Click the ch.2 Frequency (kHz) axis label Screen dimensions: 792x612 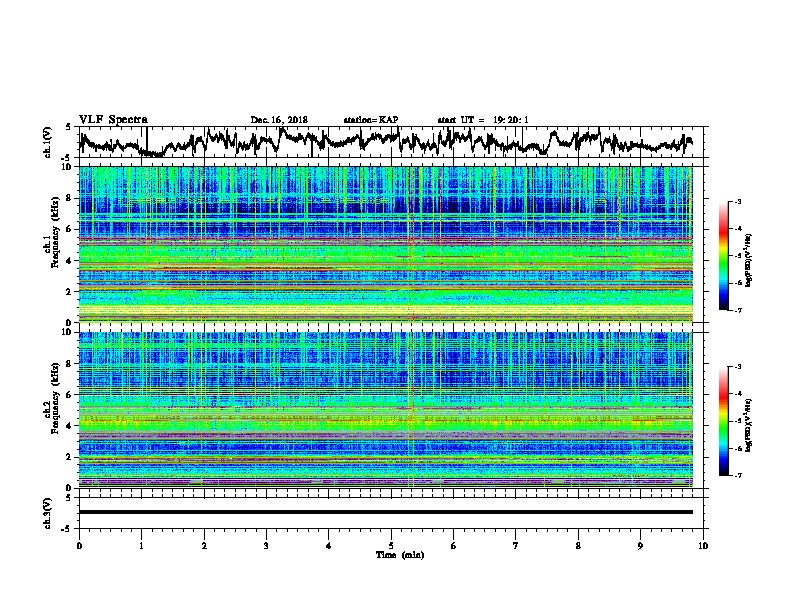[51, 398]
